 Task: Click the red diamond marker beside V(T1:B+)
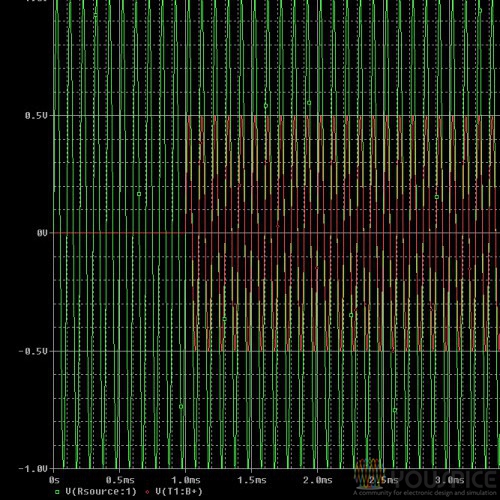click(x=147, y=492)
